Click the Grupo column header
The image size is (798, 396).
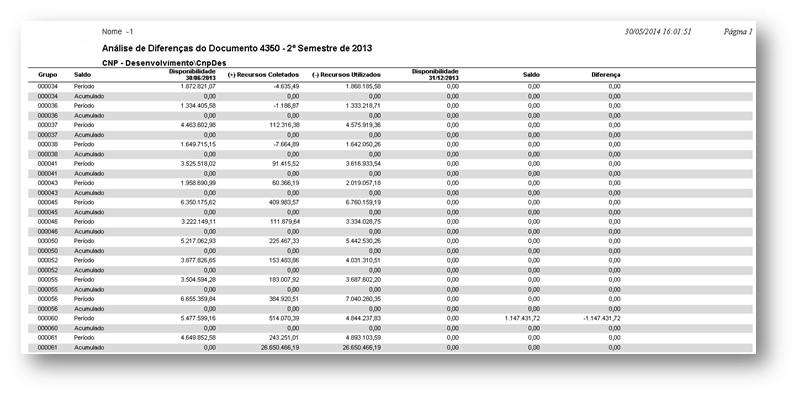coord(47,75)
